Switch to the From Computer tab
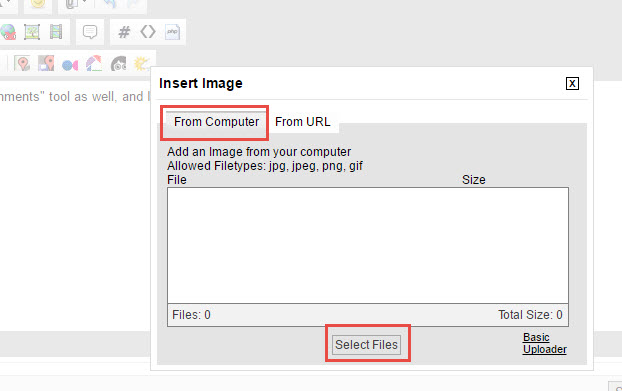This screenshot has width=622, height=391. 216,122
